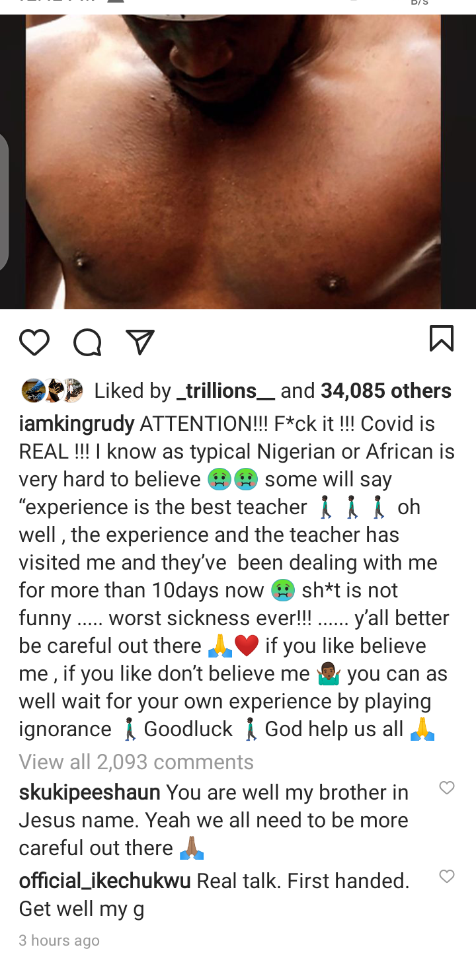Tap the 'Real talk. First handed.' comment text
This screenshot has height=980, width=476.
[x=303, y=881]
